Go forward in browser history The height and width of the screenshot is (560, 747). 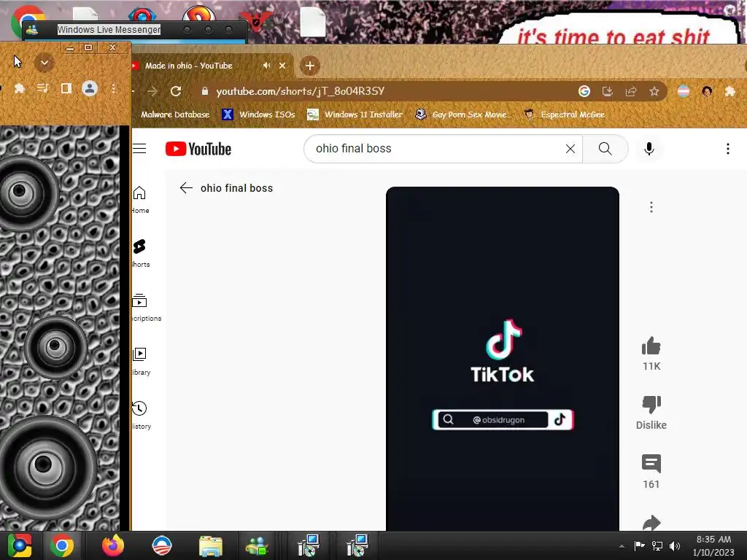(152, 91)
